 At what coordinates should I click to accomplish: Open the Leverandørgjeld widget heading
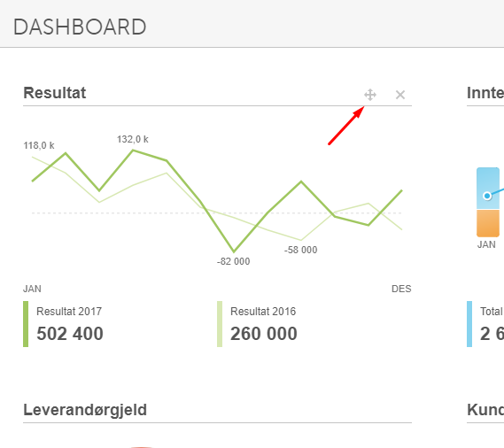click(x=85, y=410)
